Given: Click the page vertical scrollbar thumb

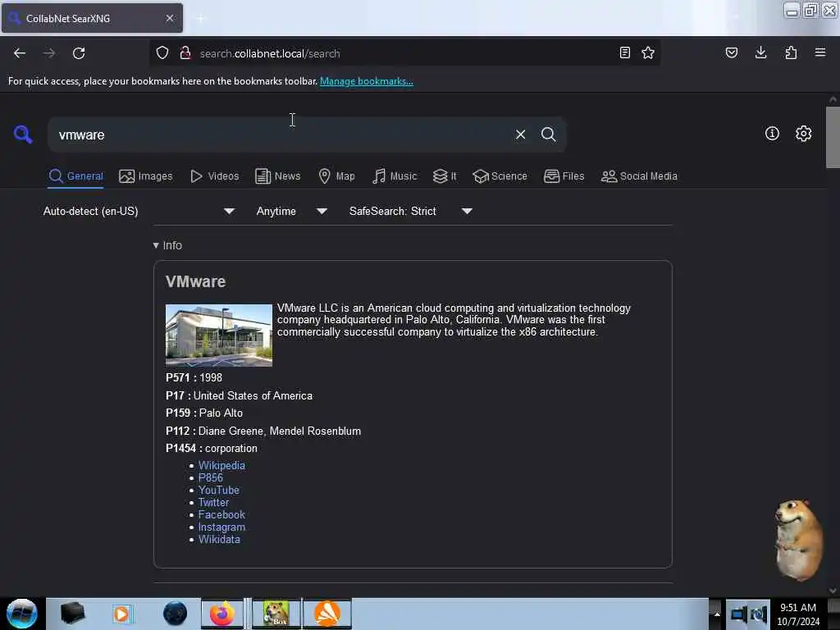Looking at the screenshot, I should (x=833, y=138).
